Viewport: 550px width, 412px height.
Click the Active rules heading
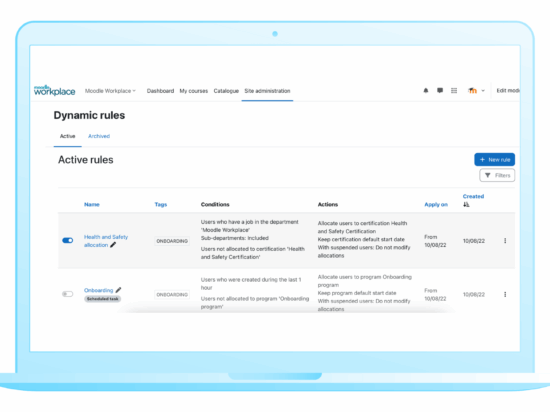[x=86, y=160]
